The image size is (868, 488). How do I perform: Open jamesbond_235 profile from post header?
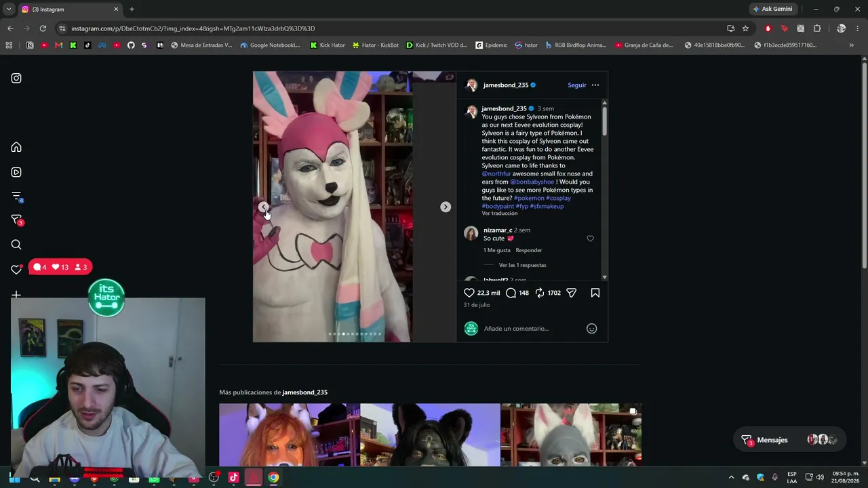point(505,85)
